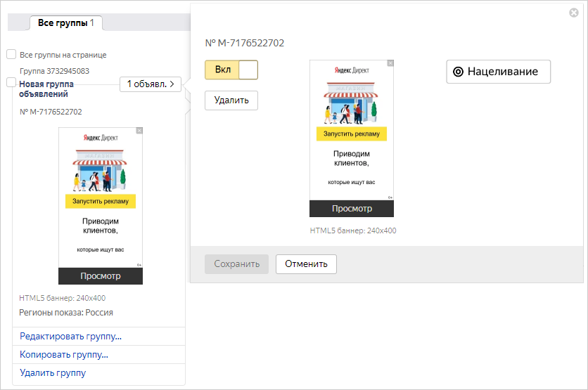This screenshot has height=390, width=588.
Task: Toggle the Вкл switch off
Action: tap(231, 70)
